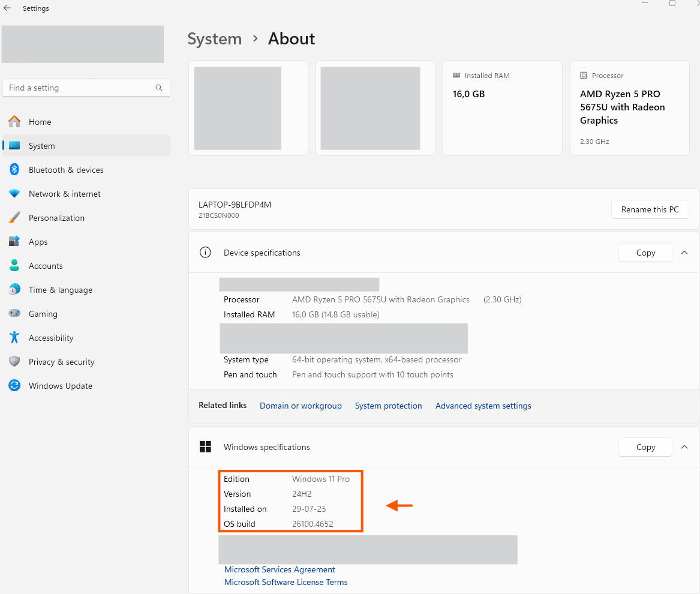Go to Accessibility settings

click(86, 338)
